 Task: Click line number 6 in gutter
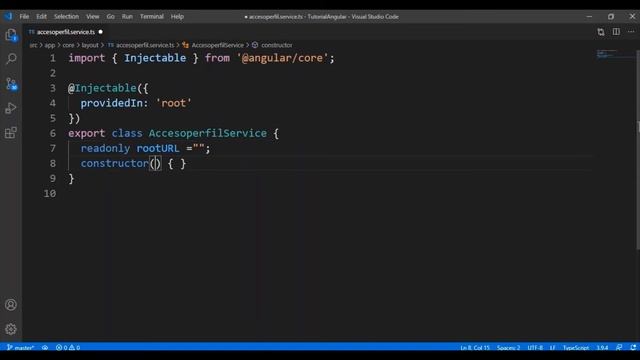pos(53,133)
